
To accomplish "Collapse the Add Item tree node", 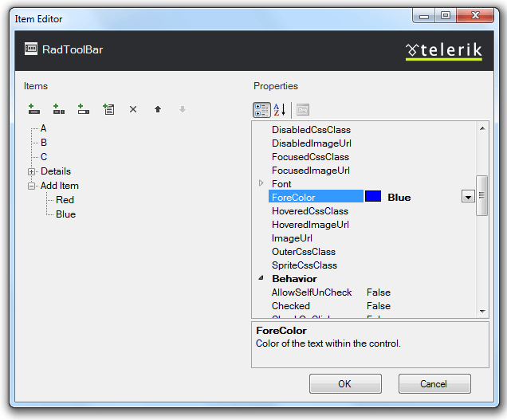I will (x=31, y=186).
